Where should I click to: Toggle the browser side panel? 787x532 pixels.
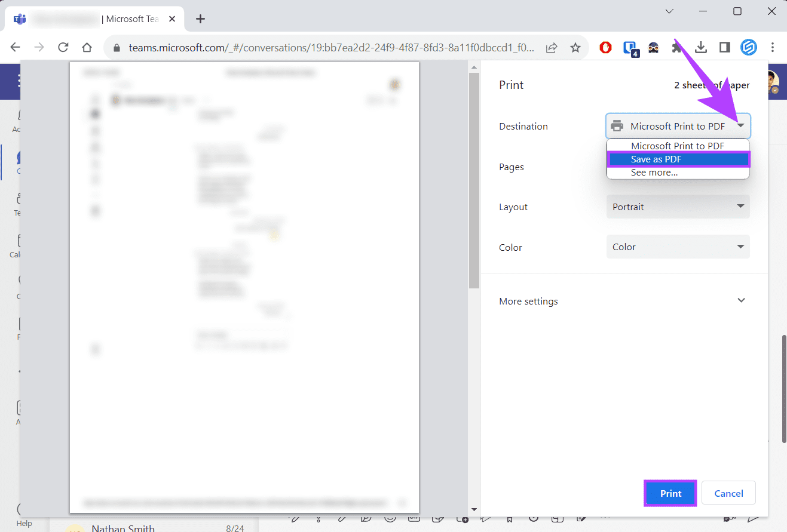click(725, 47)
